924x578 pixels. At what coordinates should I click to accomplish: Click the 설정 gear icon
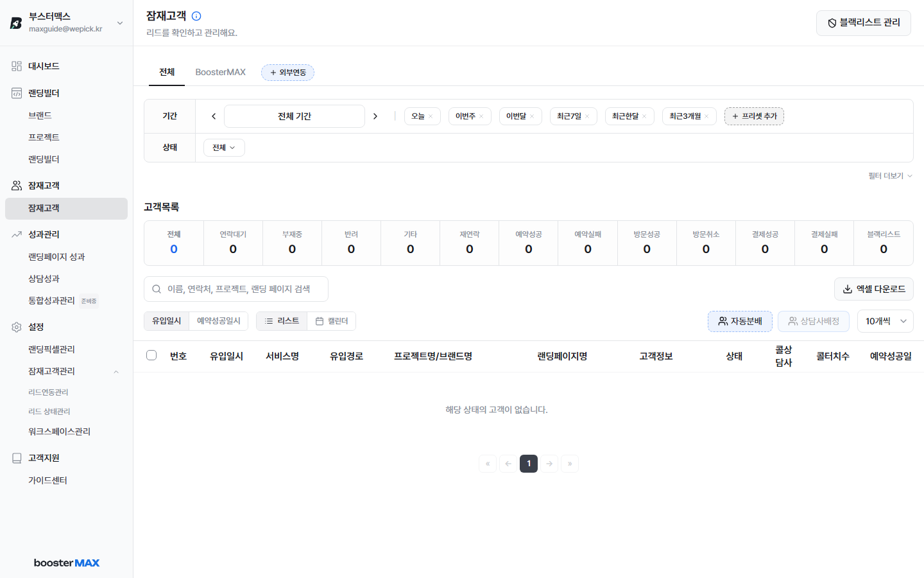click(x=17, y=327)
